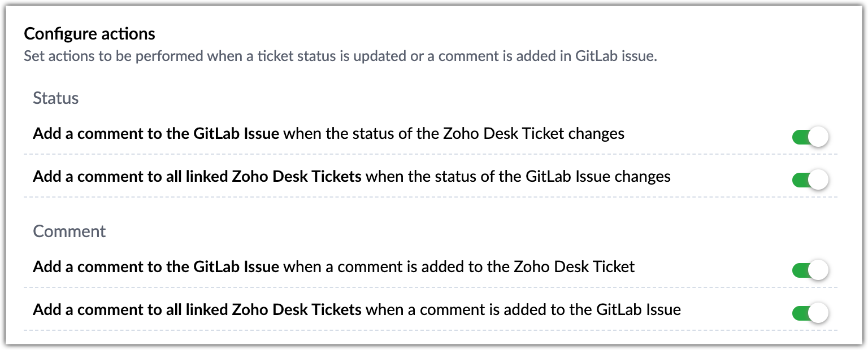Click the dashed divider under the second Status row
Screen dimensions: 868x350
[x=429, y=197]
